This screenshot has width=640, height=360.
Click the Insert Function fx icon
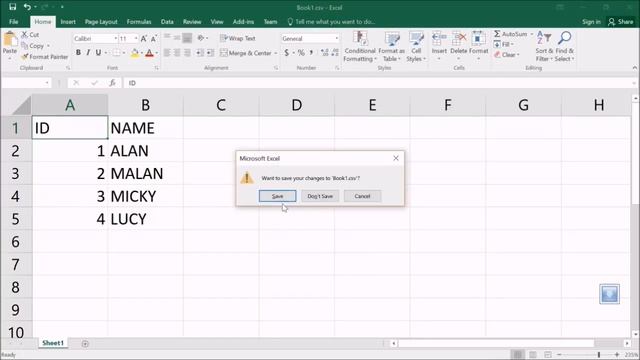click(112, 83)
